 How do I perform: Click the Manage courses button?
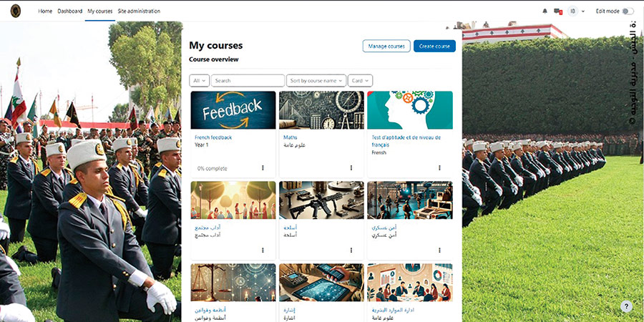click(x=386, y=47)
